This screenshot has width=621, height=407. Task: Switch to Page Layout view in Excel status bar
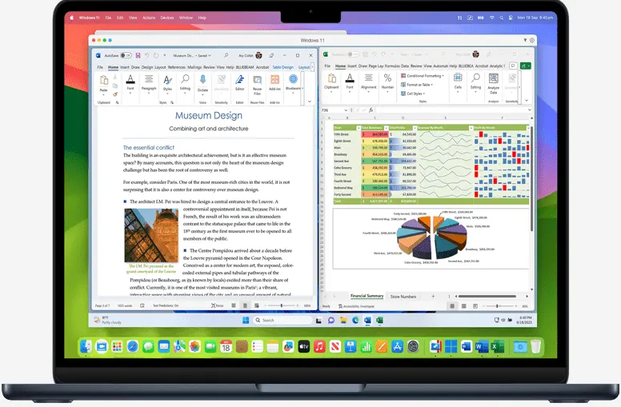click(x=463, y=306)
